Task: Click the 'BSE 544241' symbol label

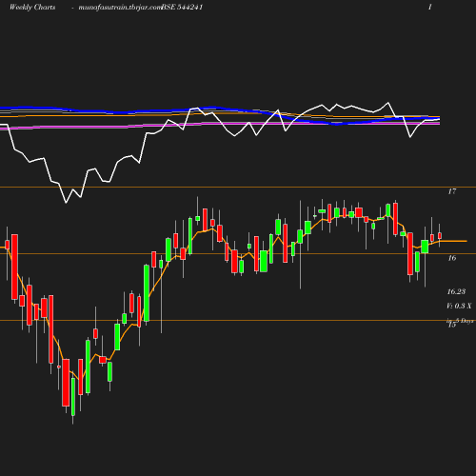Action: click(182, 7)
